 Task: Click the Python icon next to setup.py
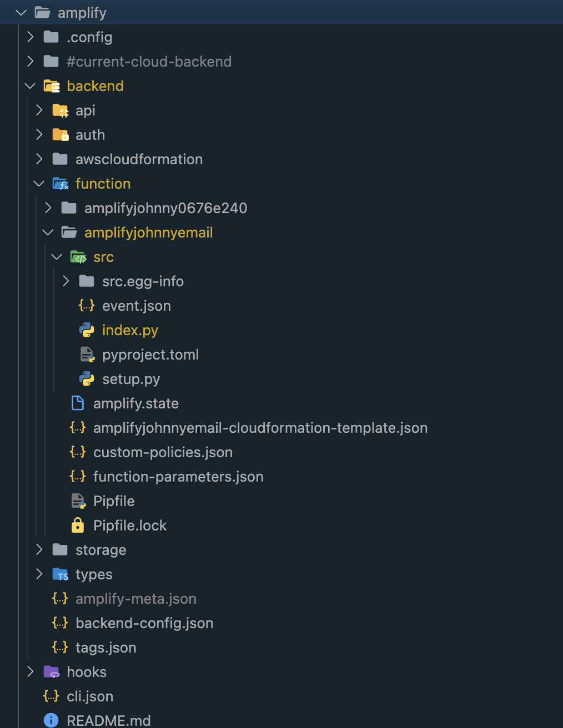click(x=87, y=379)
